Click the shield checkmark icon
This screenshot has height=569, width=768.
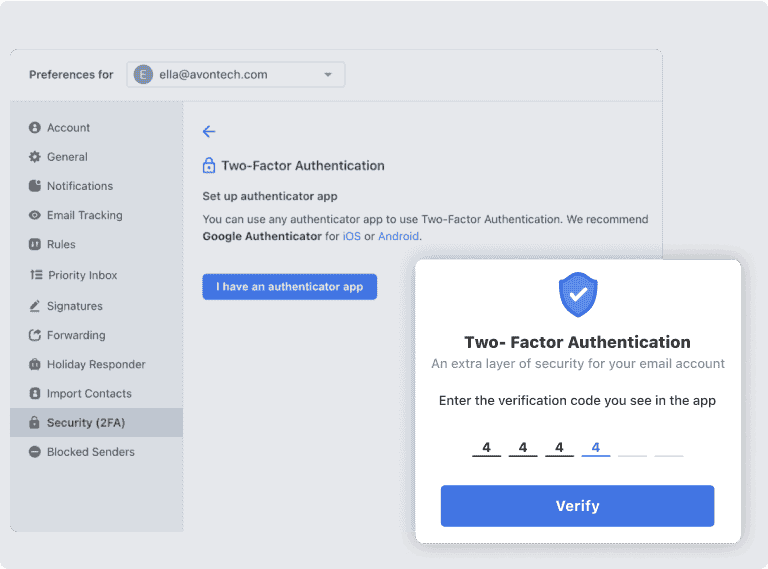coord(578,294)
